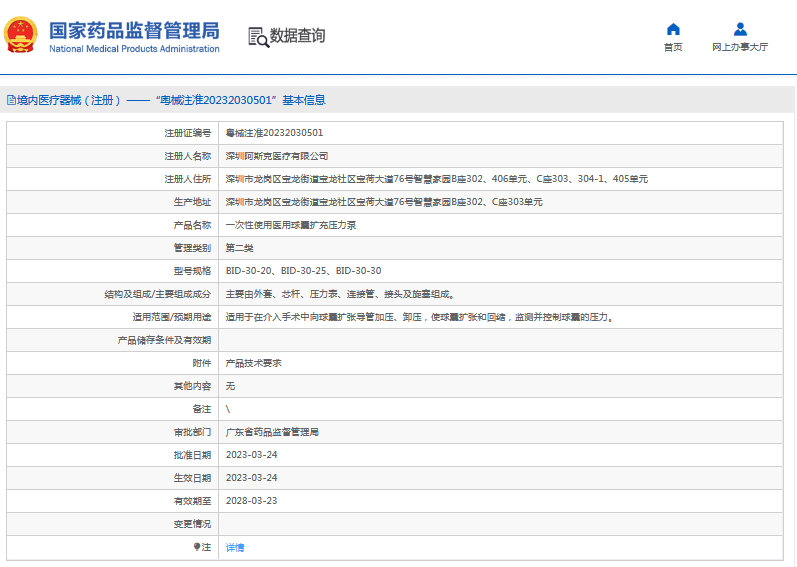Click the 有效期至 label
This screenshot has height=567, width=797.
click(x=192, y=501)
